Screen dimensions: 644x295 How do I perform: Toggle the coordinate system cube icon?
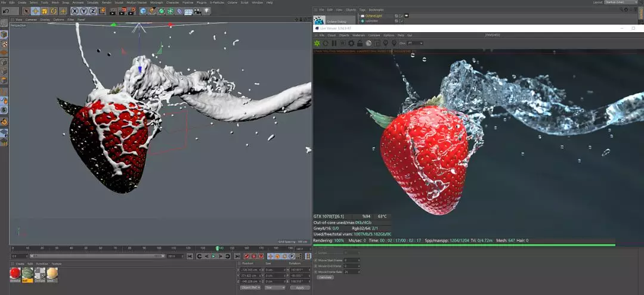(102, 11)
